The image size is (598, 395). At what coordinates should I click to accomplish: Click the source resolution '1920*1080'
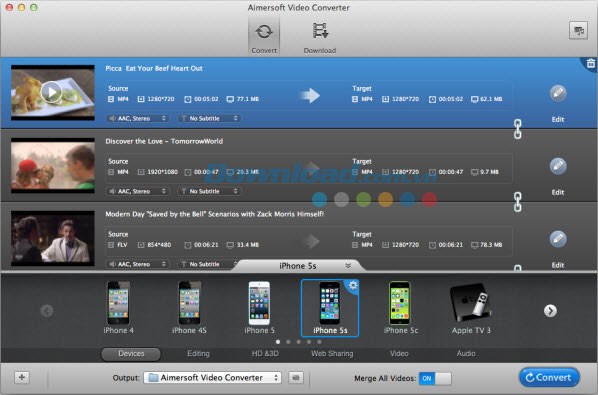pyautogui.click(x=162, y=172)
